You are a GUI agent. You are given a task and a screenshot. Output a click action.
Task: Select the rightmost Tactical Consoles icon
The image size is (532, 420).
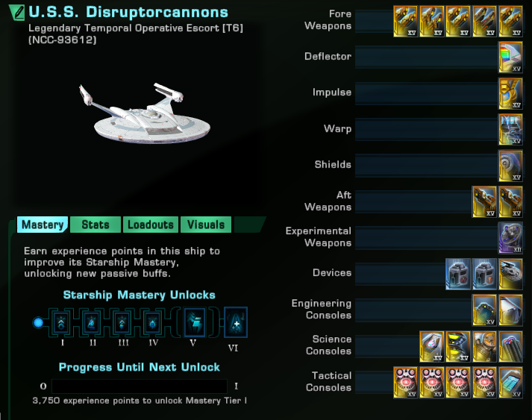(x=510, y=383)
